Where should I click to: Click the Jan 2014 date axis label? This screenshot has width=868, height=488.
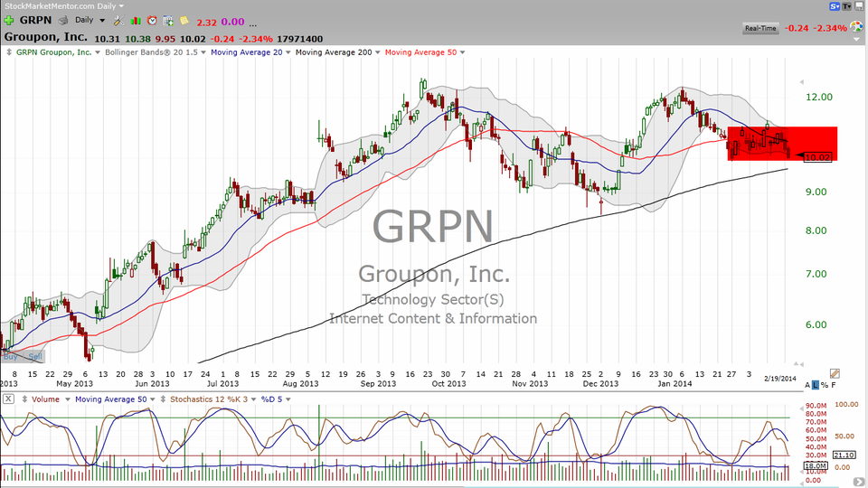coord(675,383)
